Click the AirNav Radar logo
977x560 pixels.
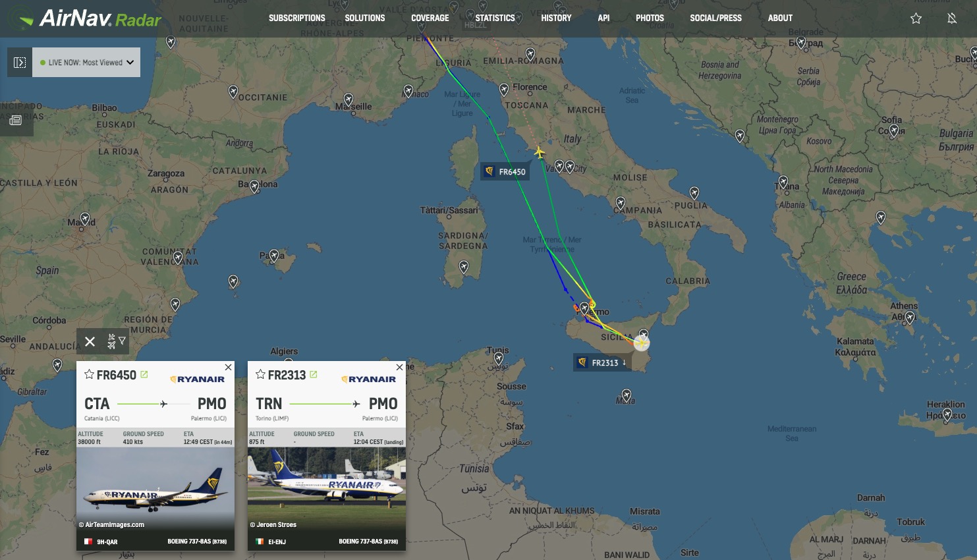point(90,18)
